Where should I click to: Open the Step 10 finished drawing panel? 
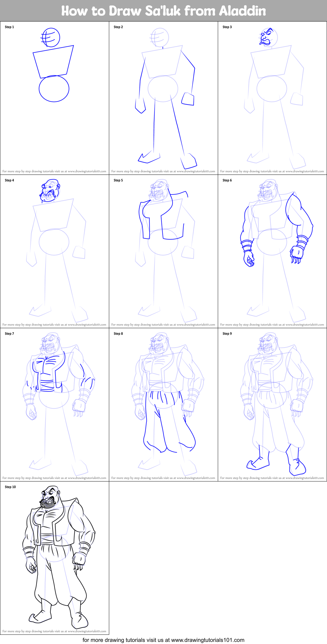point(54,558)
